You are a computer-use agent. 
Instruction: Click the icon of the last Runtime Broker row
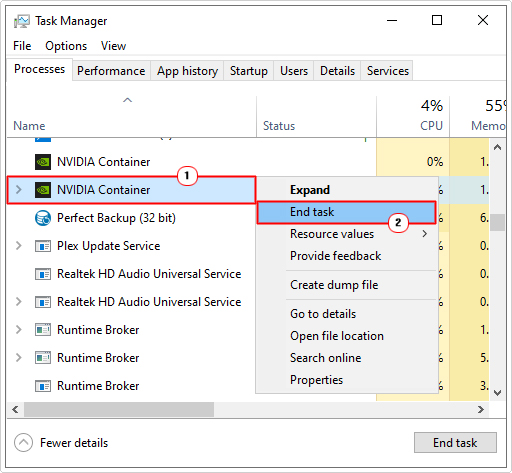tap(43, 386)
